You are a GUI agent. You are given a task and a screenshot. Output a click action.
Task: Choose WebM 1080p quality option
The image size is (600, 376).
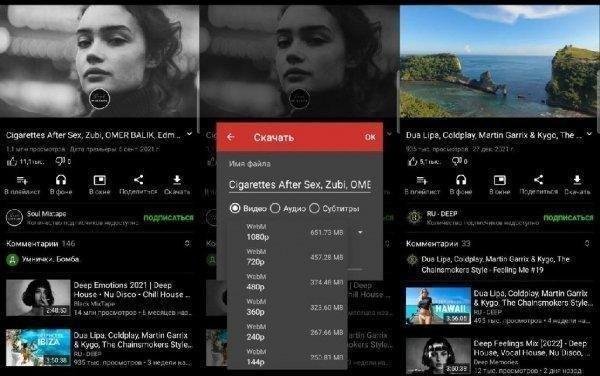287,232
